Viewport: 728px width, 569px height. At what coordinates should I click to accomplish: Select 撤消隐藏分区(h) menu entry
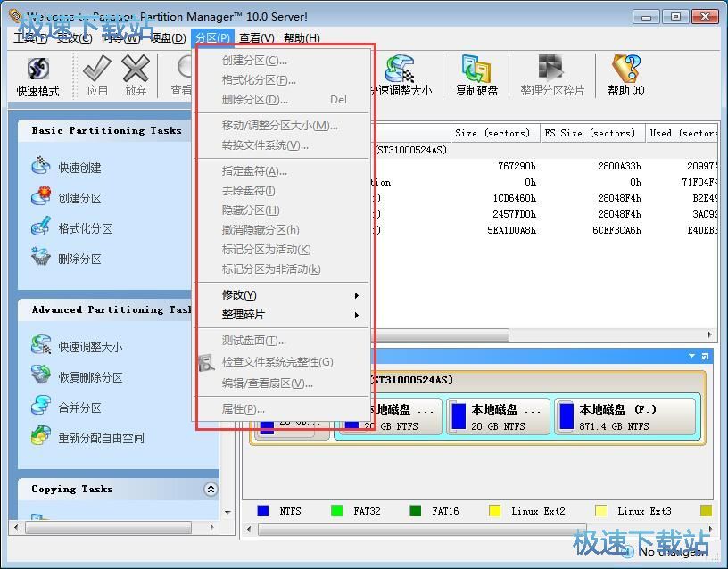tap(281, 230)
